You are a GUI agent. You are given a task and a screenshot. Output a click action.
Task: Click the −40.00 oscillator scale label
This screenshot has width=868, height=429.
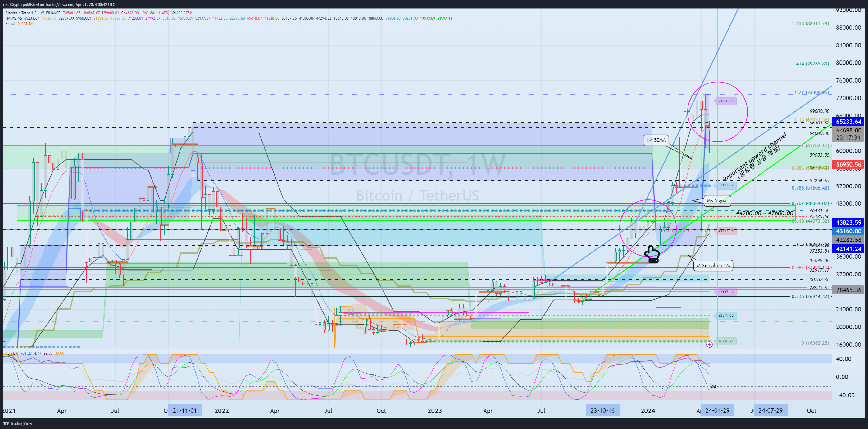pos(845,395)
